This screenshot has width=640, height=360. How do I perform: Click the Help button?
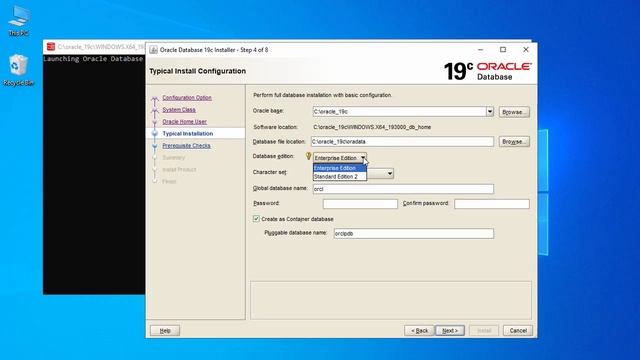pos(165,331)
